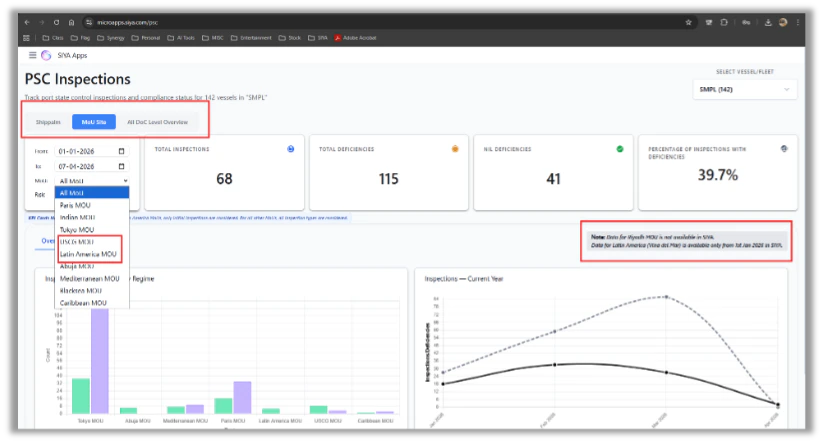
Task: Click the Total Inspections value 68
Action: 224,179
